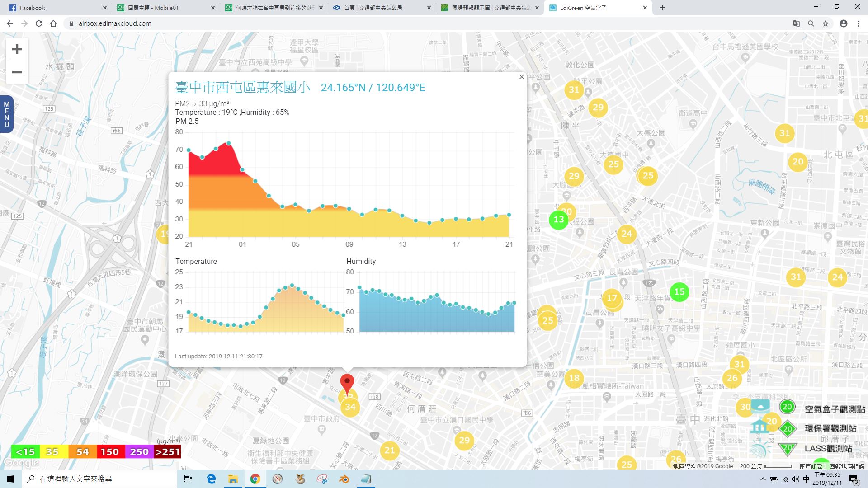
Task: Click the Windows taskbar search box
Action: (99, 479)
